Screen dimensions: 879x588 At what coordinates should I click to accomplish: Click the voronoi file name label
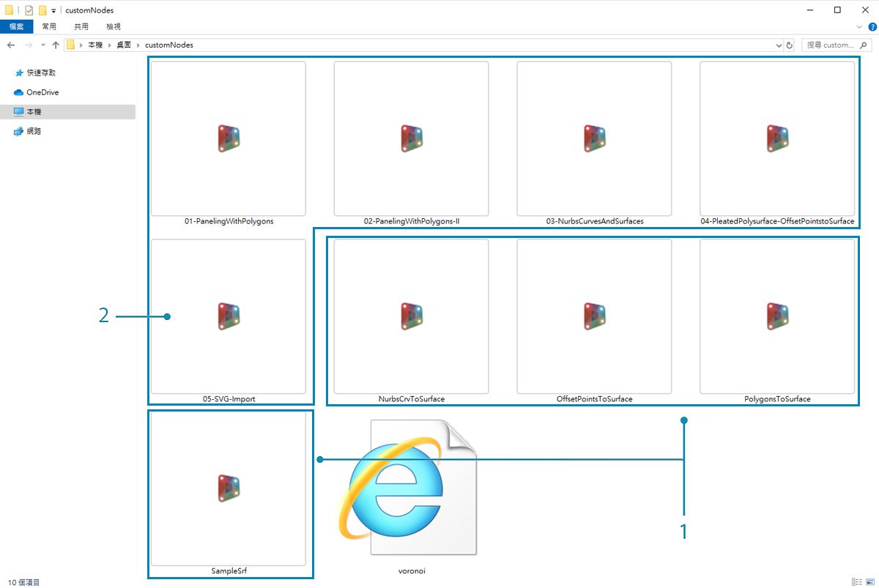click(412, 570)
